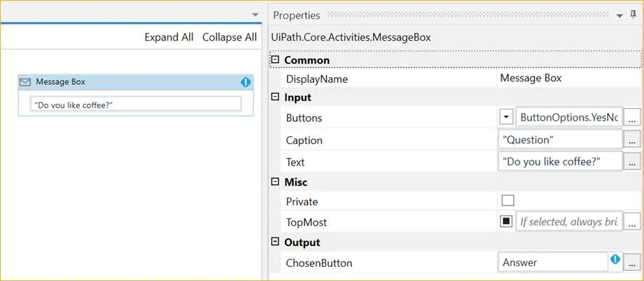Collapse the Common properties section
This screenshot has height=281, width=644.
[275, 60]
